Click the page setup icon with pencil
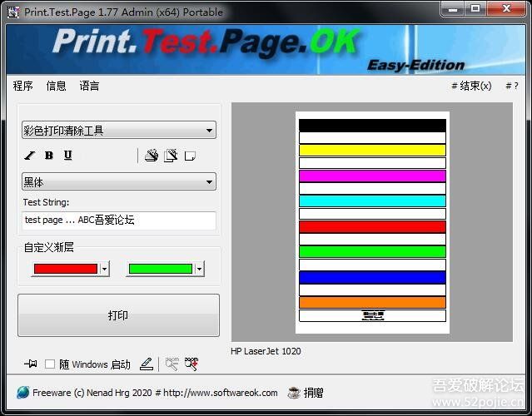 (171, 156)
